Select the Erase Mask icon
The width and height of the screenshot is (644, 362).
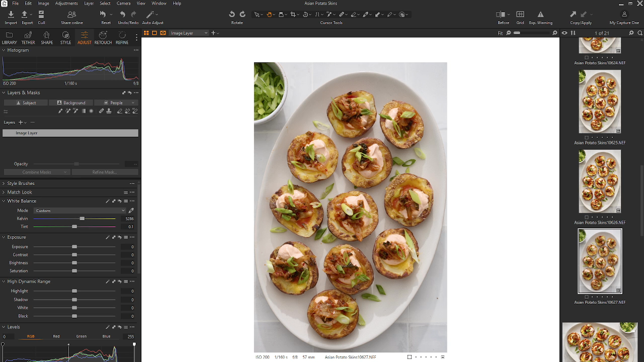tap(119, 111)
